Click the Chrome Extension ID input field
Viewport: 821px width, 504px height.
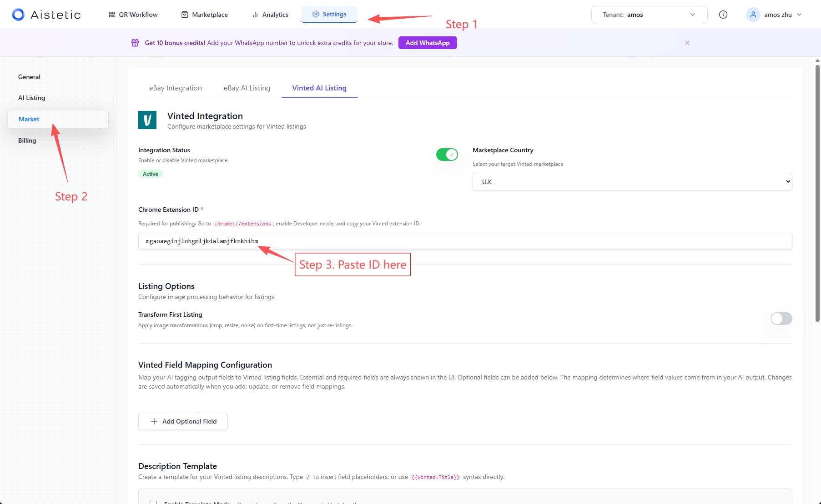[x=465, y=241]
